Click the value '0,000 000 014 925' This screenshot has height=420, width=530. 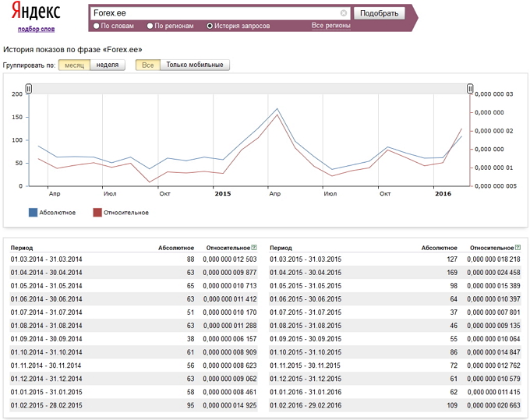[x=230, y=405]
